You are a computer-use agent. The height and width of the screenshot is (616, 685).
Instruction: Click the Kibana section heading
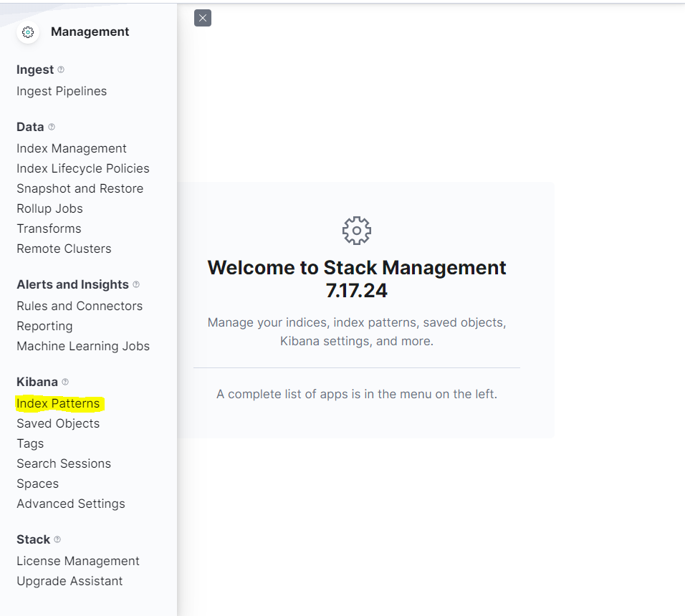37,382
